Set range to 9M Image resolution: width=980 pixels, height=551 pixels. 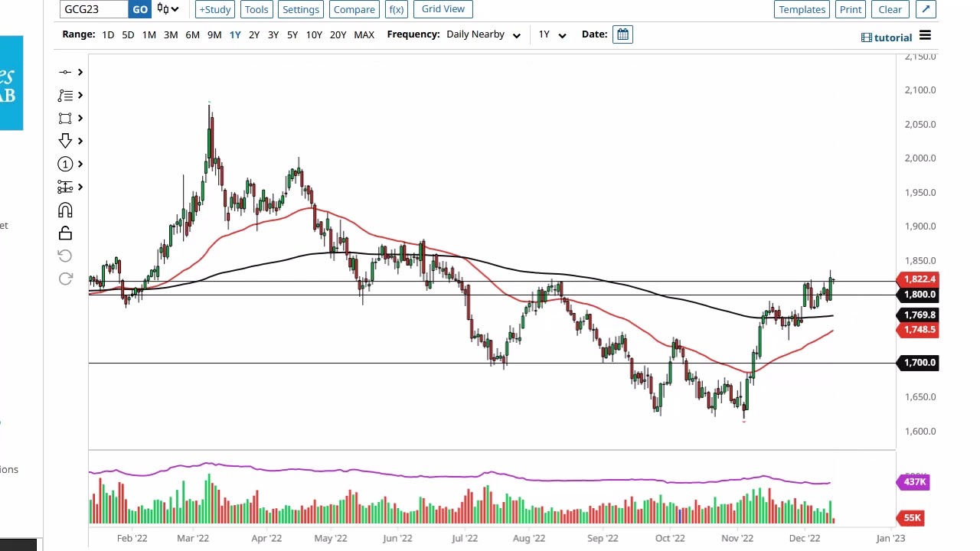[214, 34]
